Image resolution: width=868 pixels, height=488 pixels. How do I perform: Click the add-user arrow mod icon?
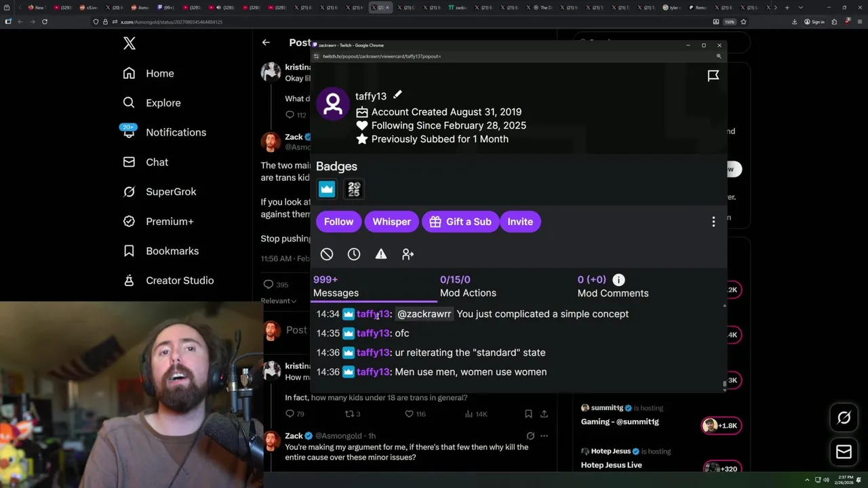pyautogui.click(x=408, y=254)
